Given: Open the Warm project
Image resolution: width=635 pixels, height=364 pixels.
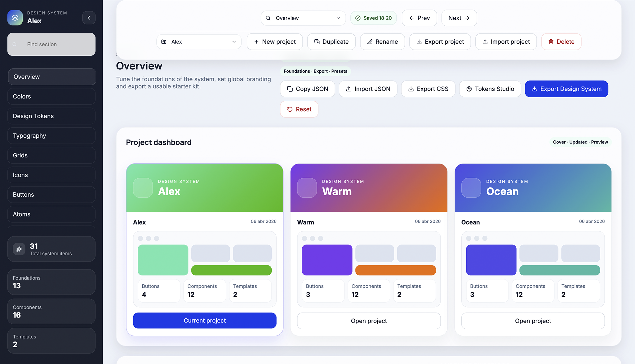Looking at the screenshot, I should click(x=369, y=321).
